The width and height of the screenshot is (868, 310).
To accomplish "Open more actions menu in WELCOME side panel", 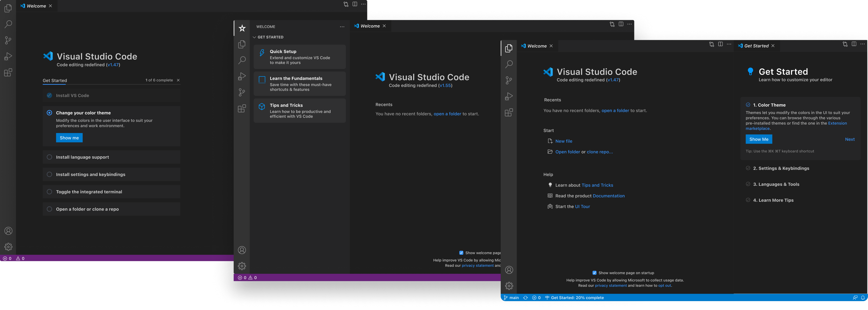I will pos(342,27).
